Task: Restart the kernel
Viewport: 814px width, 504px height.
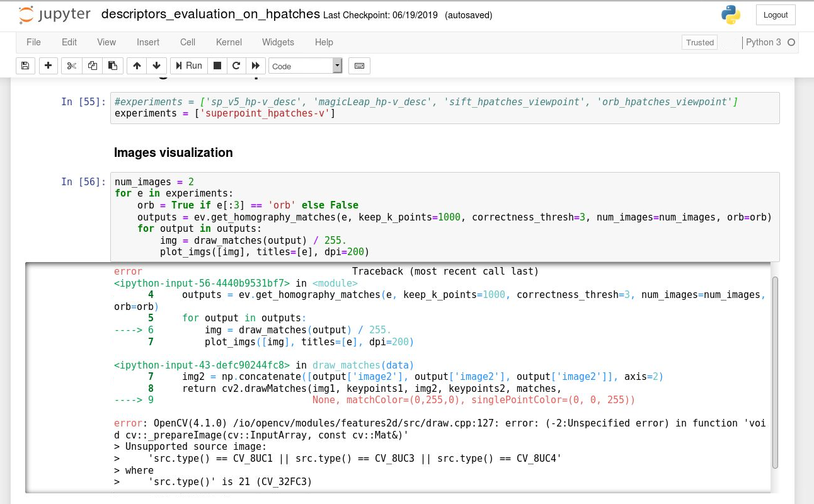Action: pyautogui.click(x=236, y=66)
